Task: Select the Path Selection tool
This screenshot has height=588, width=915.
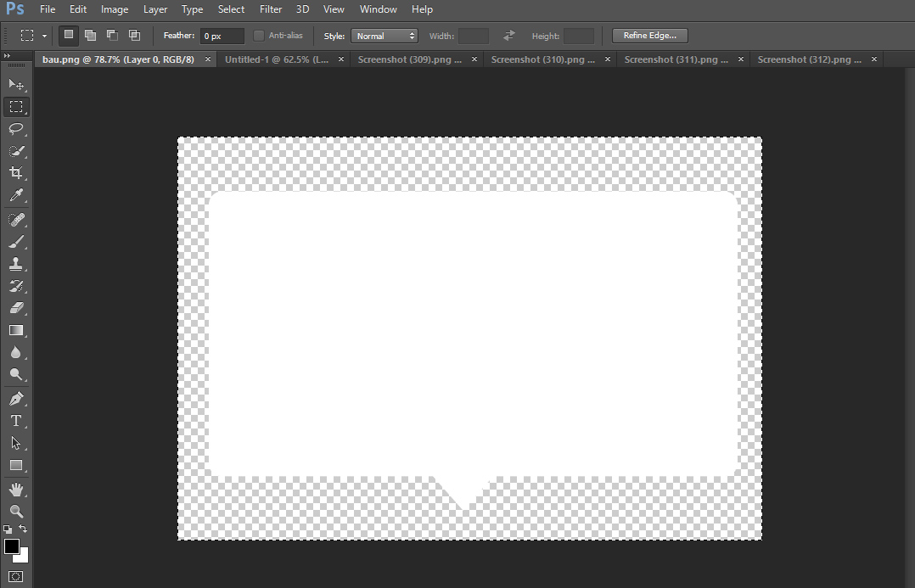Action: click(16, 443)
